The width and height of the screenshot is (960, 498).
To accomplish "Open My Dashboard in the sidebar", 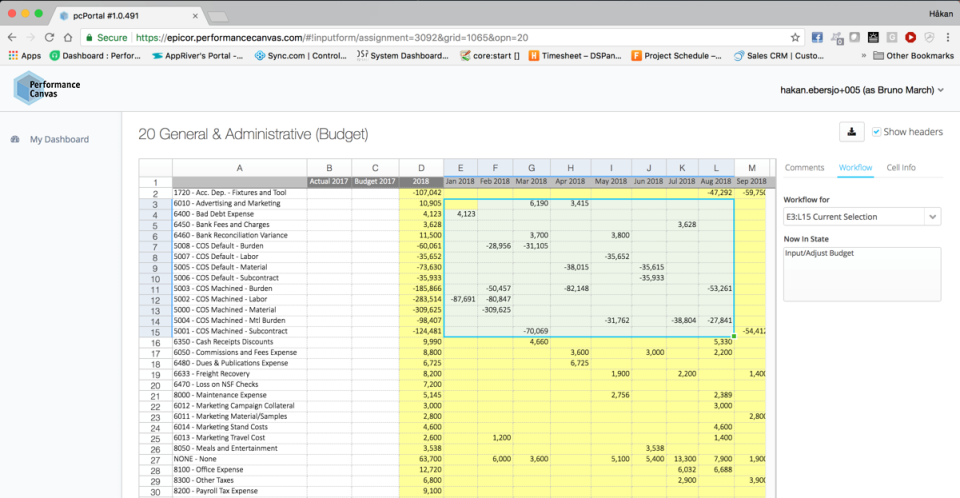I will click(59, 140).
